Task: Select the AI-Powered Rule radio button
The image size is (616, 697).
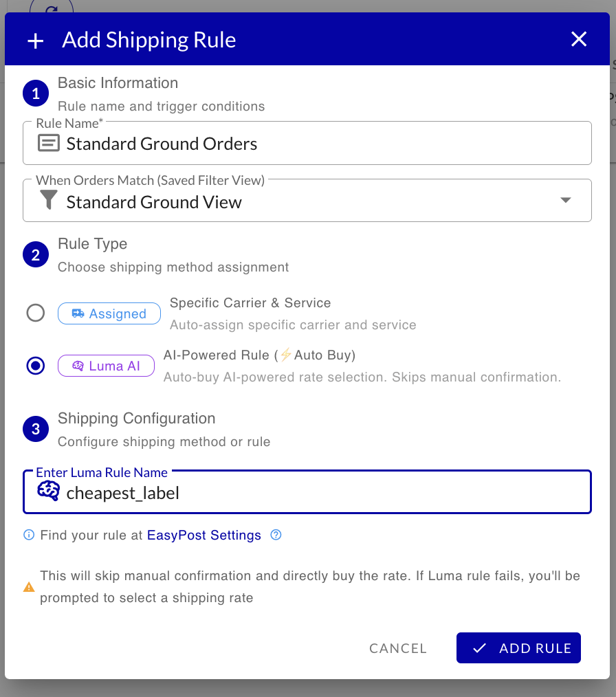Action: click(x=36, y=366)
